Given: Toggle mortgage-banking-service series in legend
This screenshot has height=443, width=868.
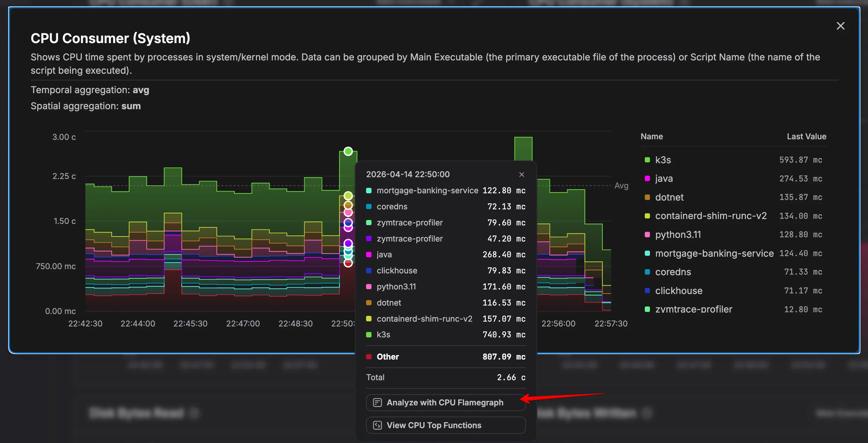Looking at the screenshot, I should [733, 253].
